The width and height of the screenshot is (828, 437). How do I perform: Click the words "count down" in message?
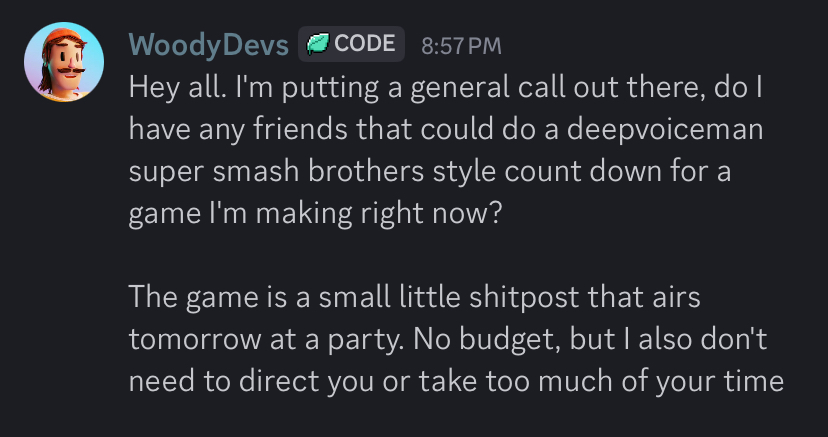tap(602, 169)
